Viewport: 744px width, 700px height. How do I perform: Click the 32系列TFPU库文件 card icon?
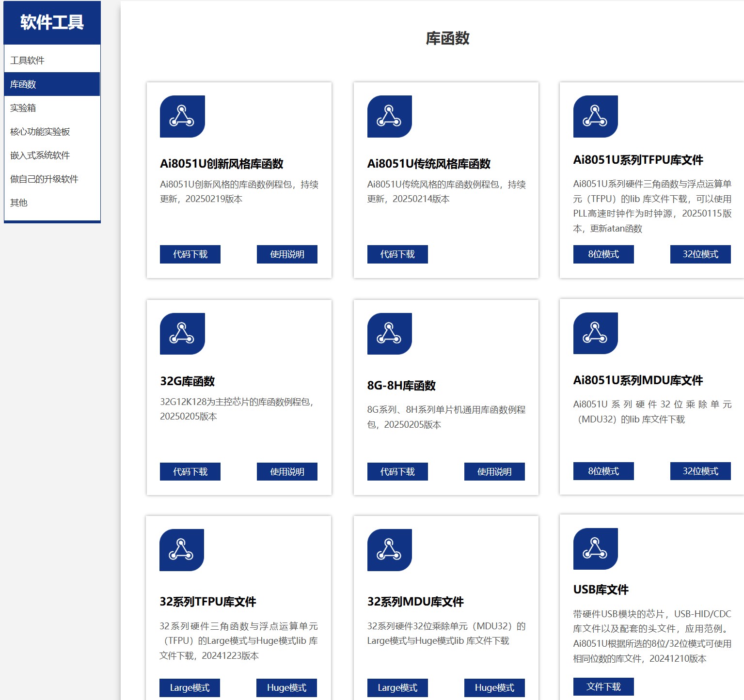tap(181, 550)
